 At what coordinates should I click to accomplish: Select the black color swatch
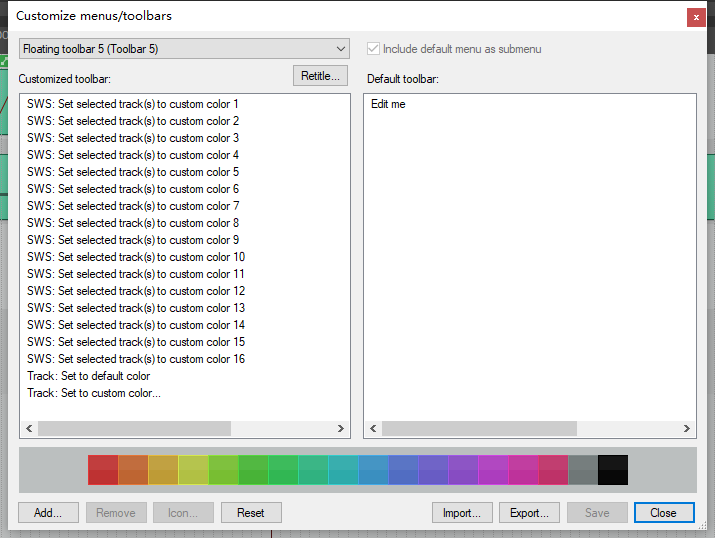(x=613, y=470)
